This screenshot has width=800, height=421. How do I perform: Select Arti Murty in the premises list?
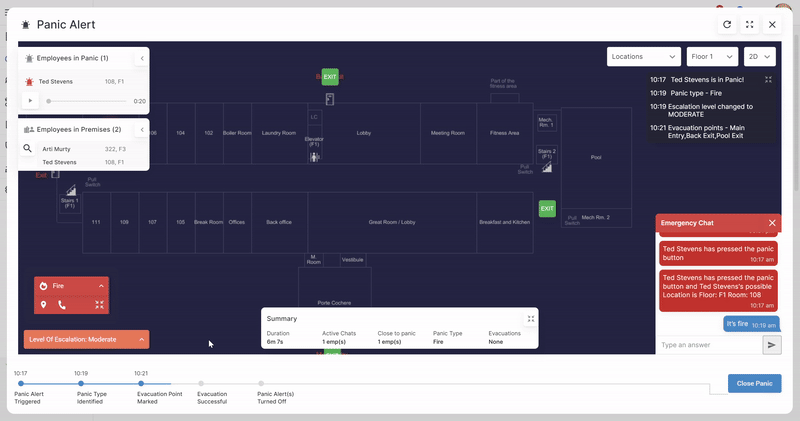pos(55,148)
